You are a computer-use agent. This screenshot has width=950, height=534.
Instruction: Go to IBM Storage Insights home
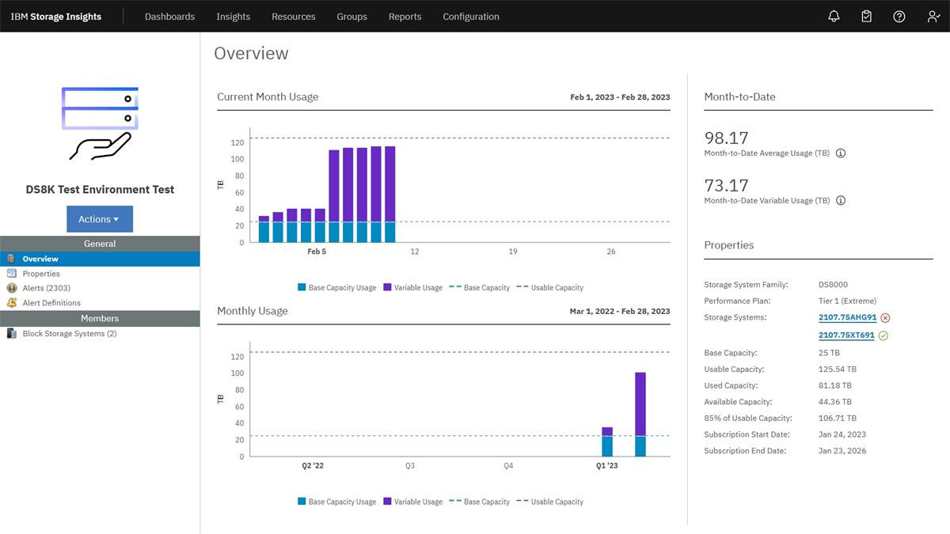(56, 16)
